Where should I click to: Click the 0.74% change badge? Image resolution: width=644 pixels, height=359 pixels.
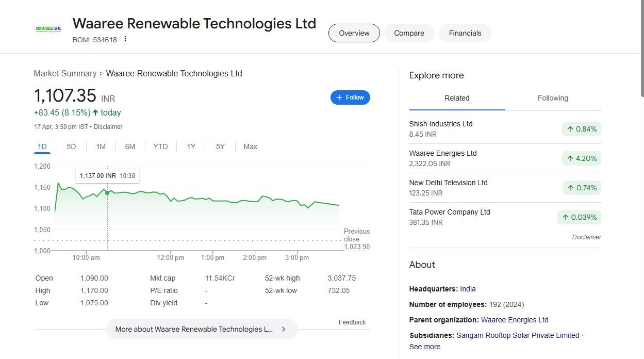582,188
